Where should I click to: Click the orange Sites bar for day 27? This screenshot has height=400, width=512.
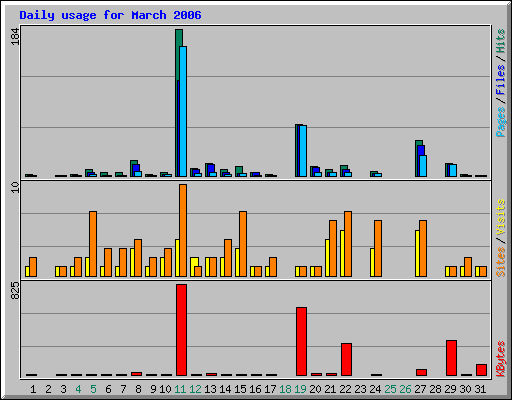point(423,248)
